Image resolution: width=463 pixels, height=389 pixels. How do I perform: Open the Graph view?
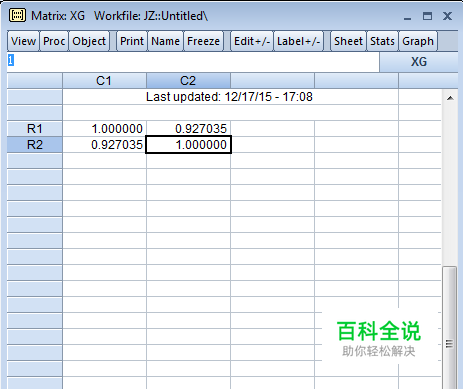click(x=418, y=41)
